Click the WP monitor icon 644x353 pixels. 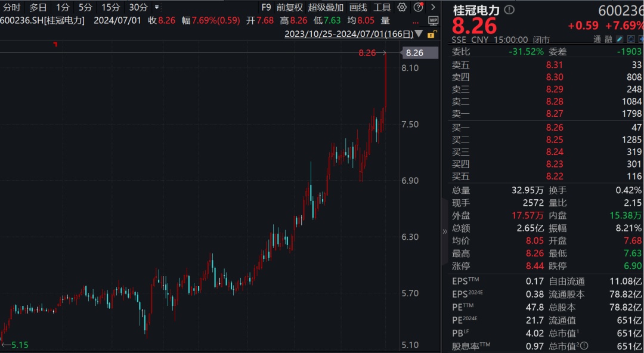[434, 20]
